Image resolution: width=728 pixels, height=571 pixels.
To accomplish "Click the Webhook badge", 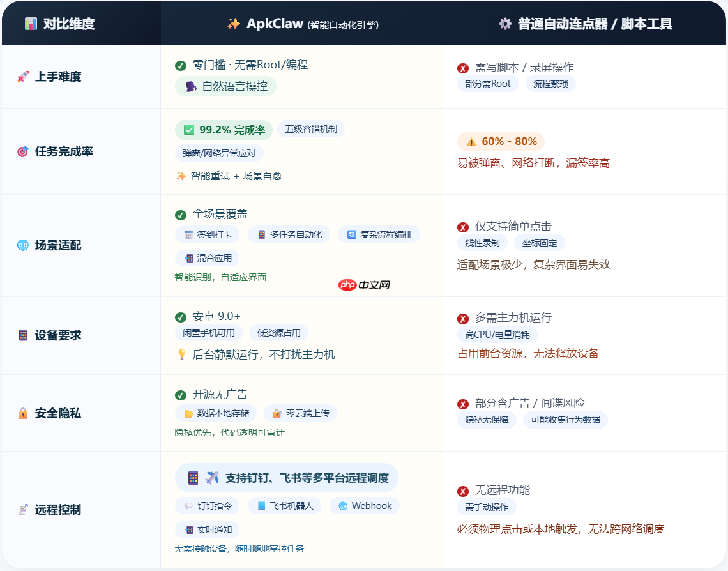I will (x=364, y=505).
